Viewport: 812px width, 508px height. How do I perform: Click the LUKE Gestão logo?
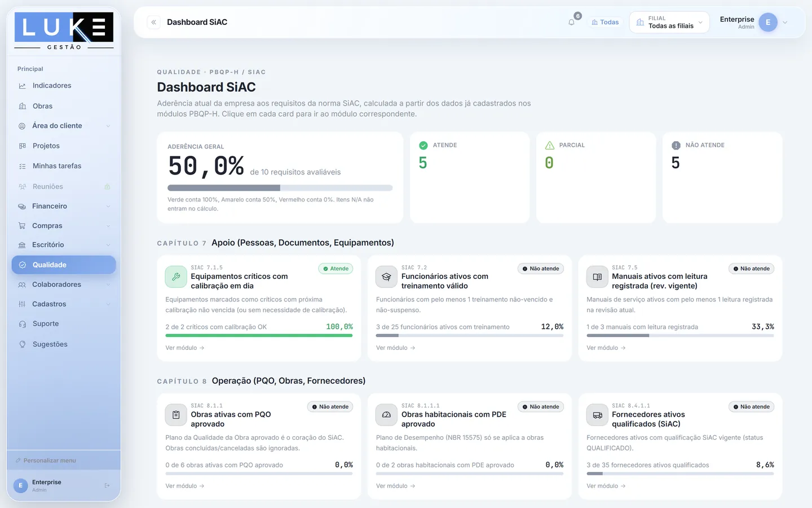point(64,31)
